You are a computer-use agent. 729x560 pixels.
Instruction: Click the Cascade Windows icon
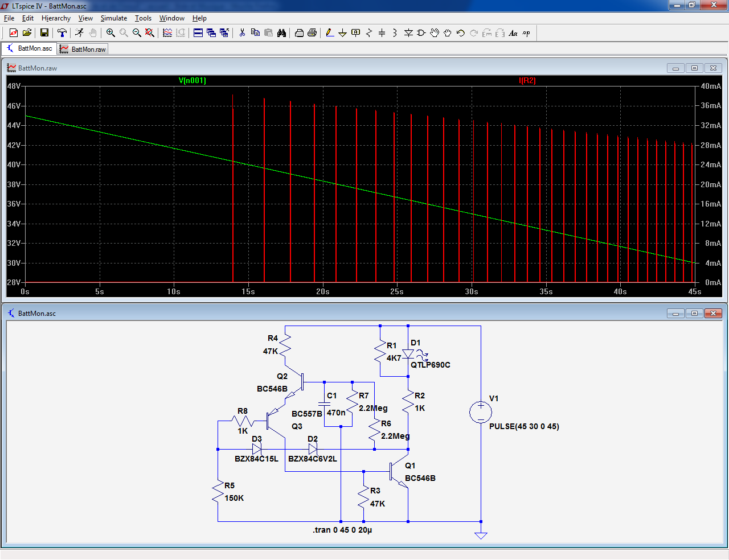click(211, 33)
